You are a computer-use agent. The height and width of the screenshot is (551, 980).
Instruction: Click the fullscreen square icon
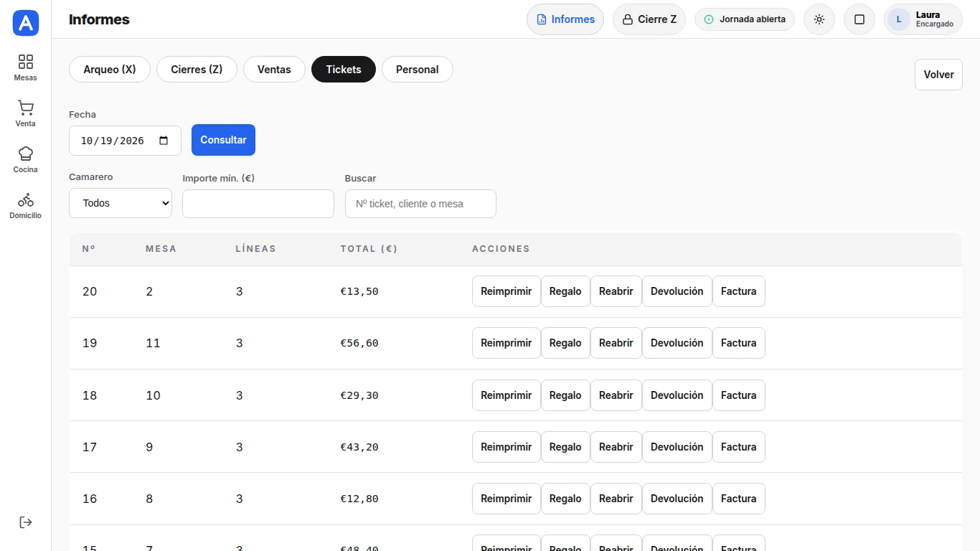tap(859, 19)
